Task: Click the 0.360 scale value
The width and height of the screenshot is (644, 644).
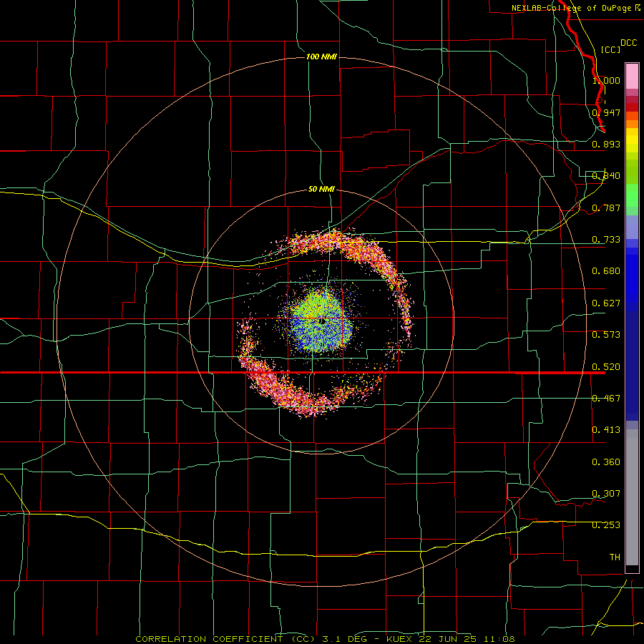Action: click(606, 462)
